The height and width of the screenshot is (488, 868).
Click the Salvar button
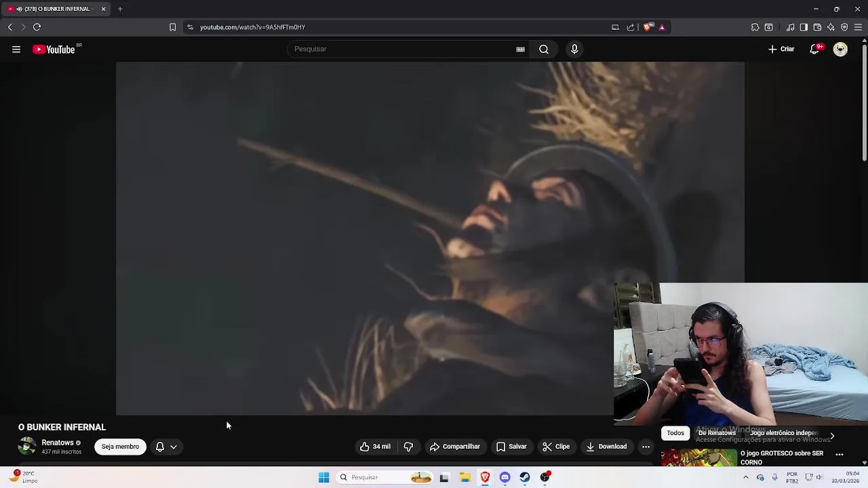coord(511,447)
